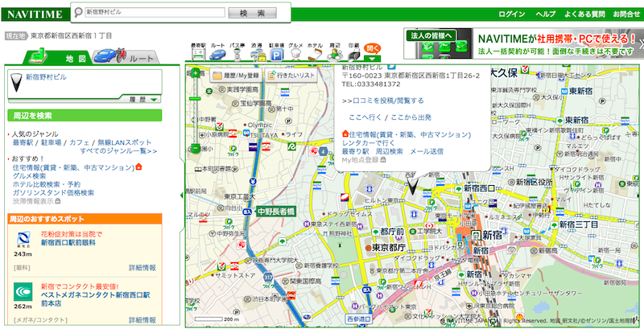
Task: Click the 新宿西口駅前眼科 clinic logo
Action: 23,239
